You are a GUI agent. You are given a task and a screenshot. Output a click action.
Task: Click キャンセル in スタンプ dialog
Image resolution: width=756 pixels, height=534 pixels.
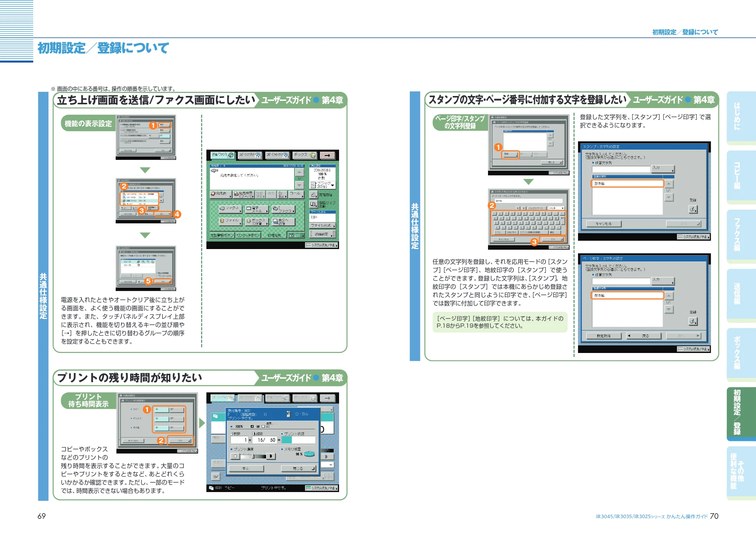point(604,224)
